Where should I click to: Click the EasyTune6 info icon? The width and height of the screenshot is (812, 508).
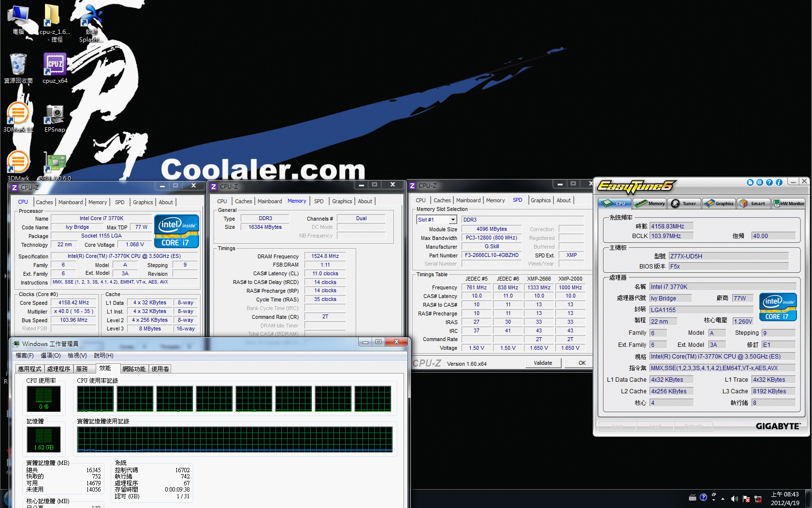(x=779, y=182)
